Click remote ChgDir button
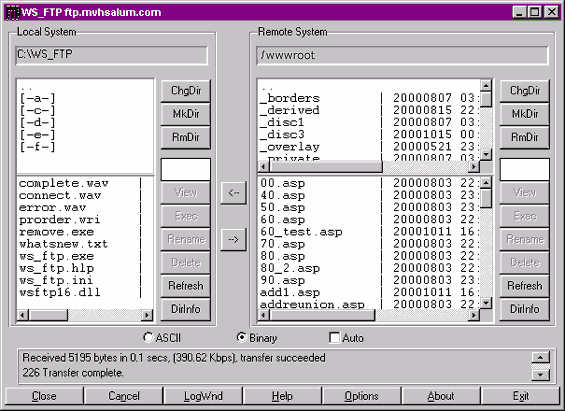 pyautogui.click(x=525, y=90)
